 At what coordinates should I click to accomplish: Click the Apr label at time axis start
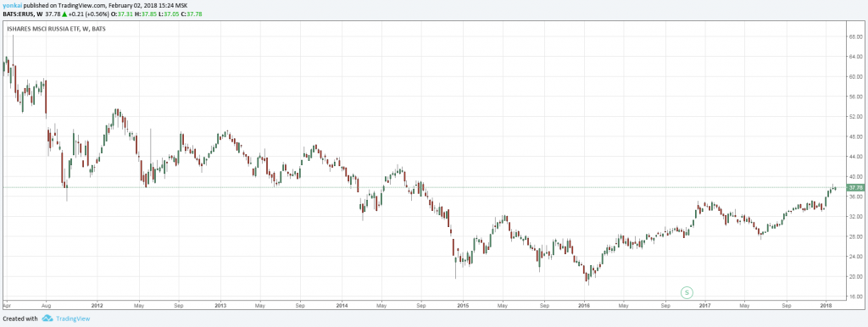(x=6, y=305)
